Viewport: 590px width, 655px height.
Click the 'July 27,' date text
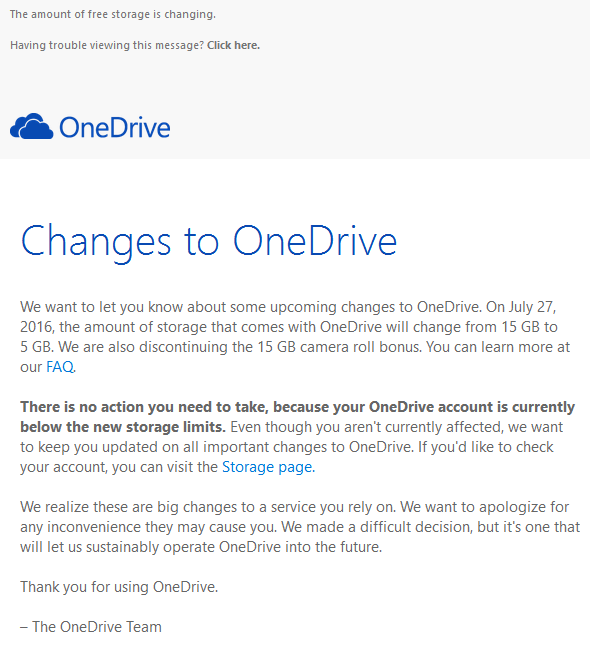[x=532, y=307]
